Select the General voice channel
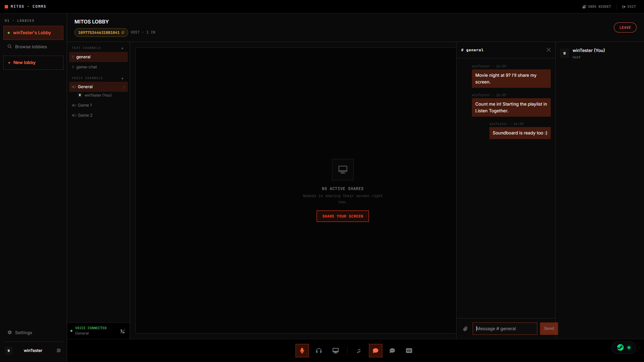644x362 pixels. click(x=98, y=87)
